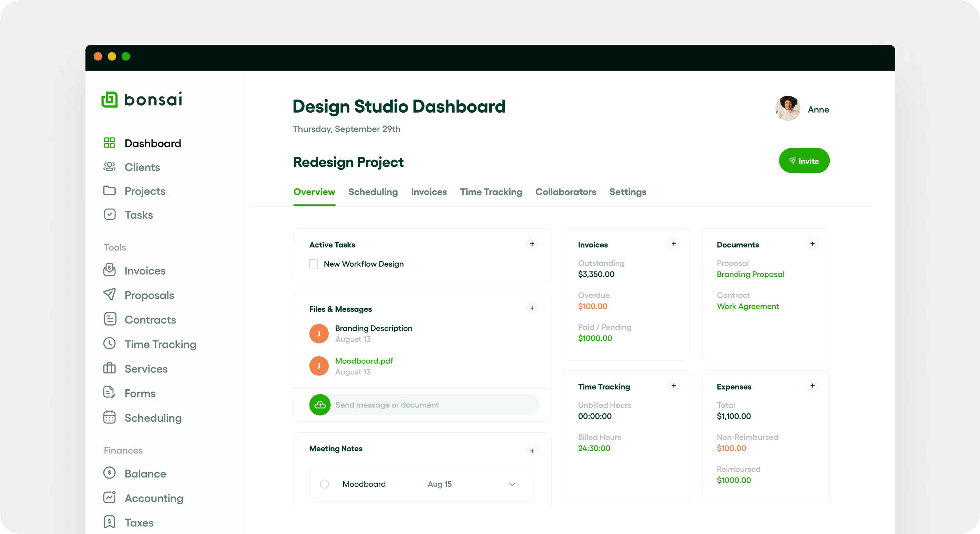Click the bonsai logo
The image size is (980, 534).
click(142, 100)
